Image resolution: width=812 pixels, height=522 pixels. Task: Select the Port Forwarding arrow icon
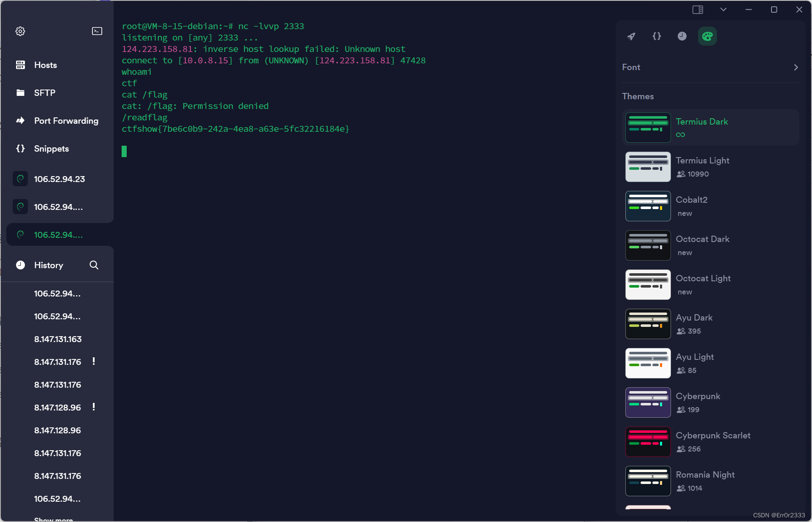(x=20, y=121)
